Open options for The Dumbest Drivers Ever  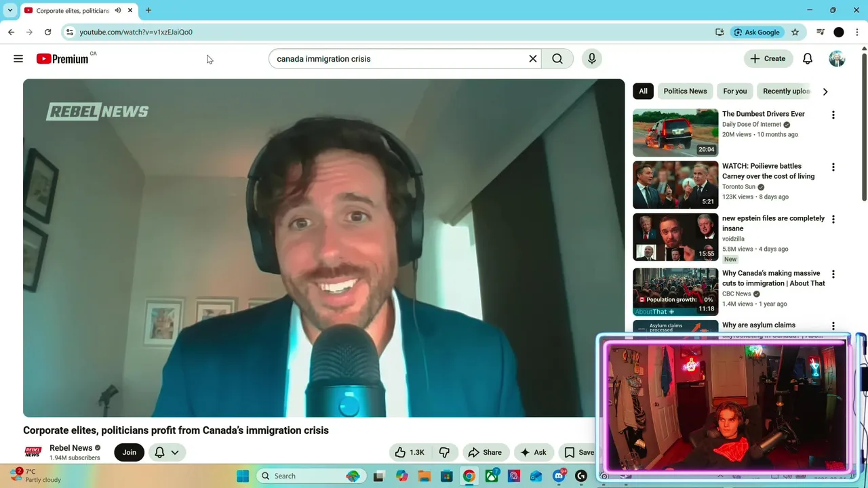(x=833, y=115)
